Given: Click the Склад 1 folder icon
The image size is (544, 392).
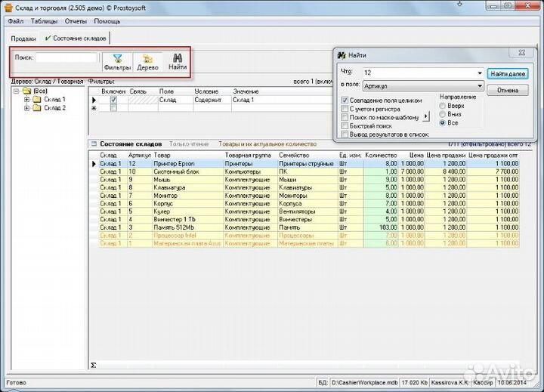Looking at the screenshot, I should point(37,99).
